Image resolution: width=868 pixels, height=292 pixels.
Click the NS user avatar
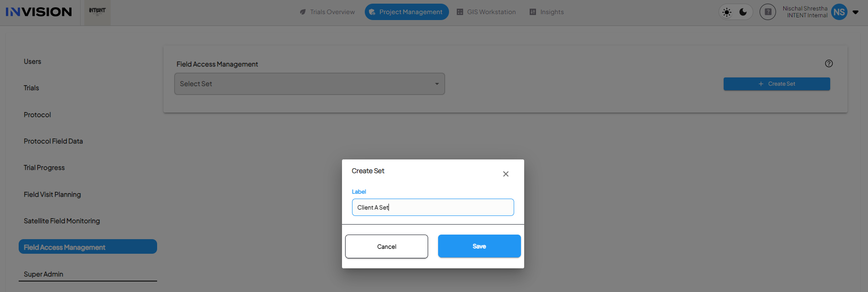point(839,12)
